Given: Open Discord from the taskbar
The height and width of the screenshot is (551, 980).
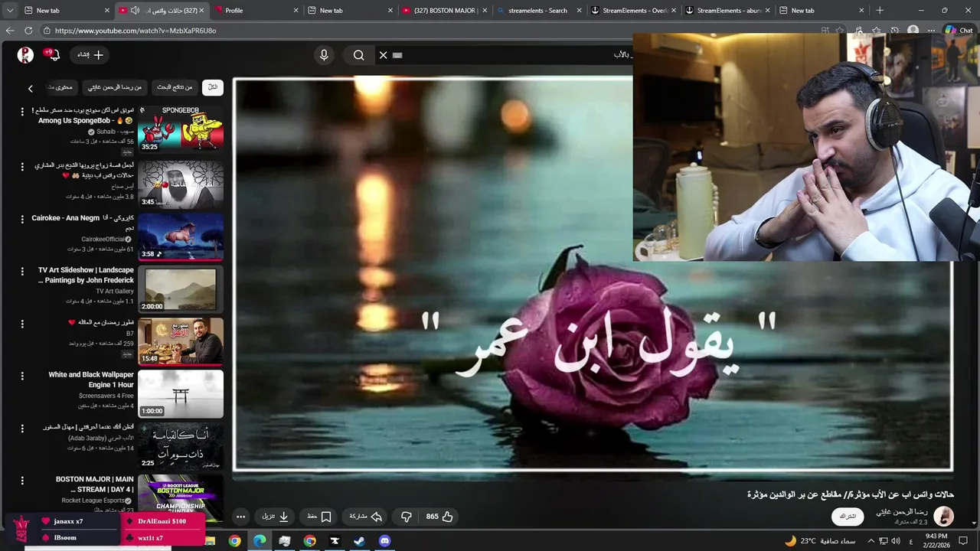Looking at the screenshot, I should click(384, 541).
